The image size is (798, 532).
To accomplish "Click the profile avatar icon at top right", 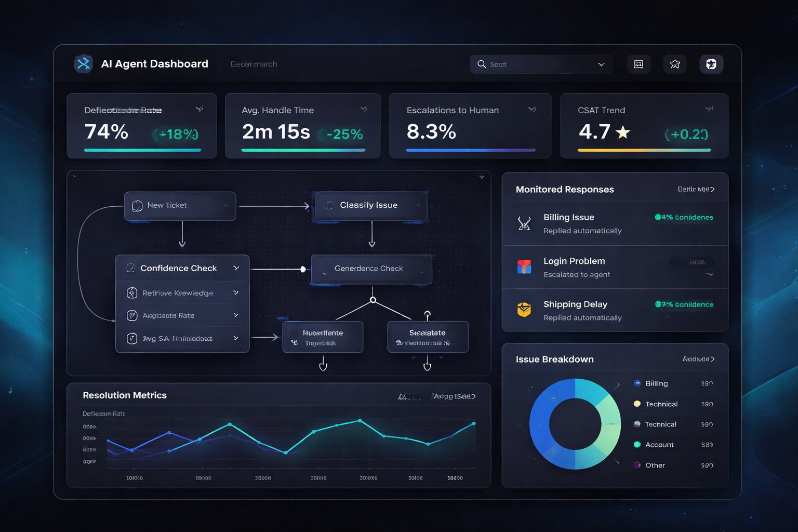I will pyautogui.click(x=711, y=64).
